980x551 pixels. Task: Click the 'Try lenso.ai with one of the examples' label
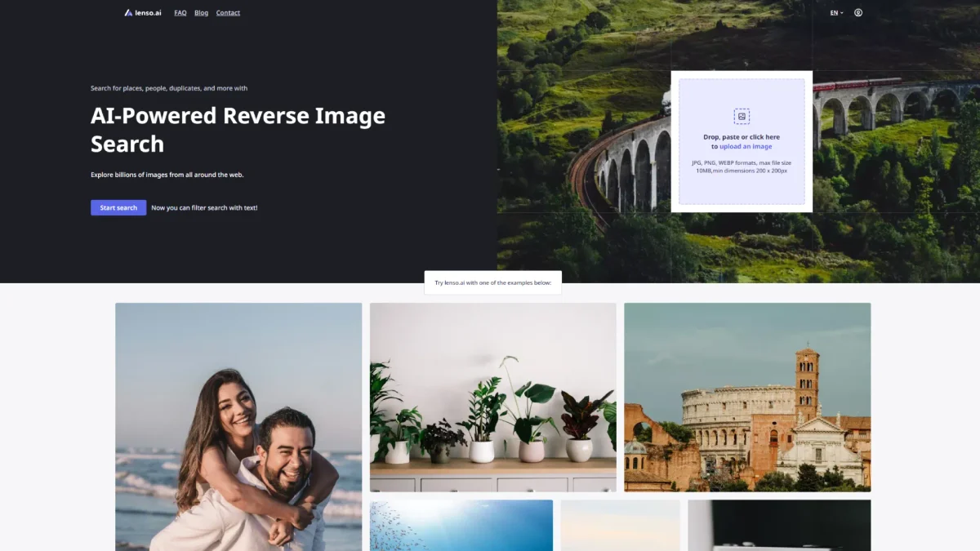[x=492, y=282]
